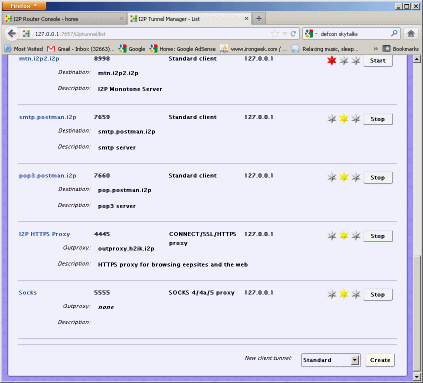Screen dimensions: 423x383
Task: Stop the Socks tunnel
Action: click(378, 294)
